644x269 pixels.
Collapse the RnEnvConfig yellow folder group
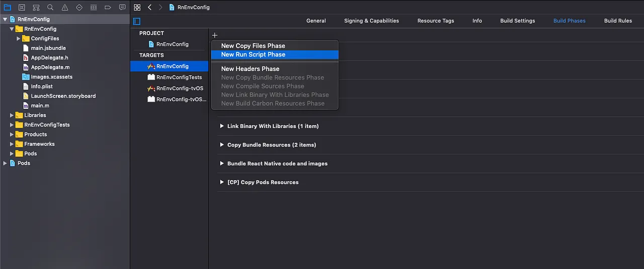12,29
